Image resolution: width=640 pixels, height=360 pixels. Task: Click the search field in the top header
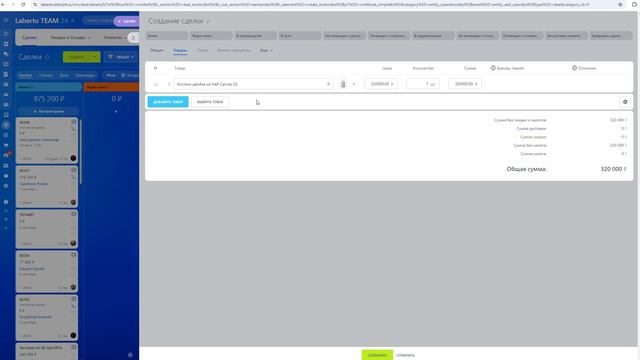pos(98,21)
